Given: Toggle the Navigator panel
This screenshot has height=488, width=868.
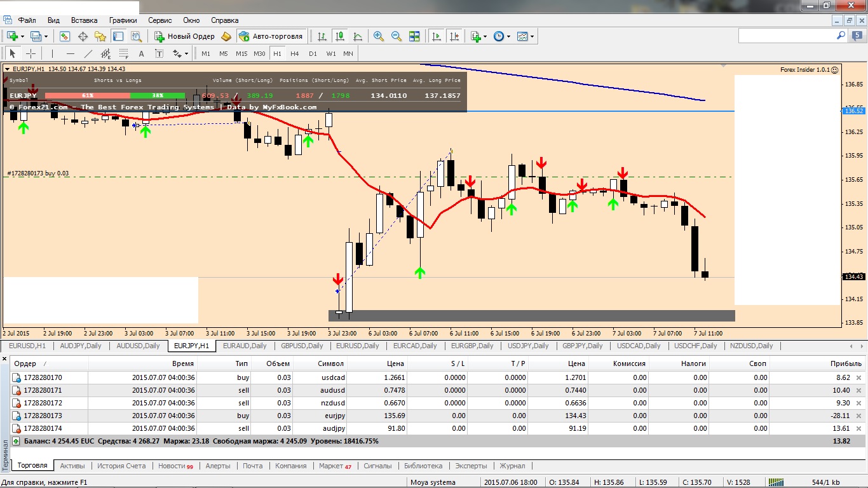Looking at the screenshot, I should click(x=100, y=36).
